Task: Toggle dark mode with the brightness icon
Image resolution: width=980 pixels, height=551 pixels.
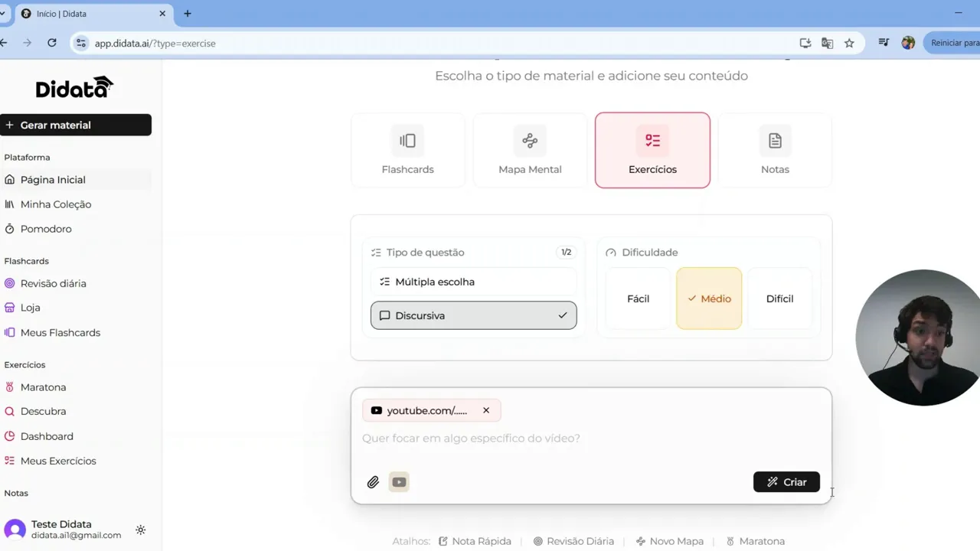Action: (140, 530)
